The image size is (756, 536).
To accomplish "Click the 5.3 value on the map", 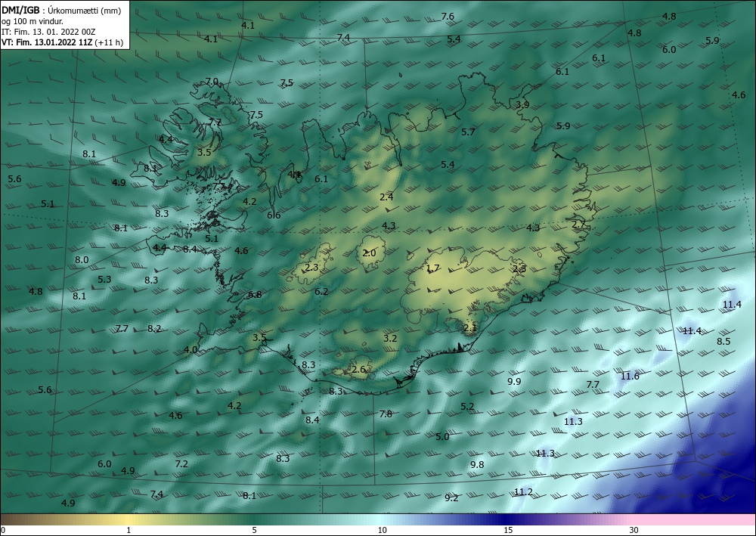I will [x=104, y=279].
